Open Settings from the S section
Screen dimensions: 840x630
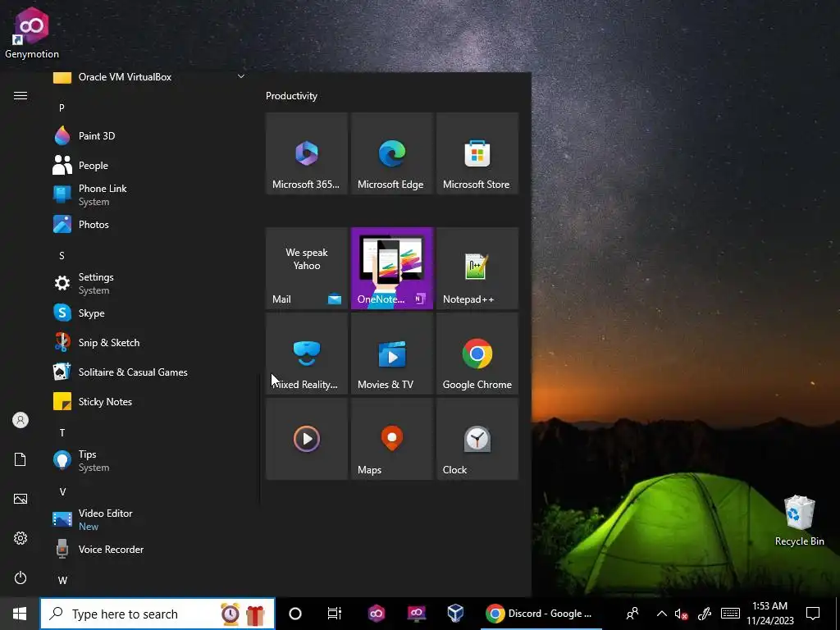point(151,283)
